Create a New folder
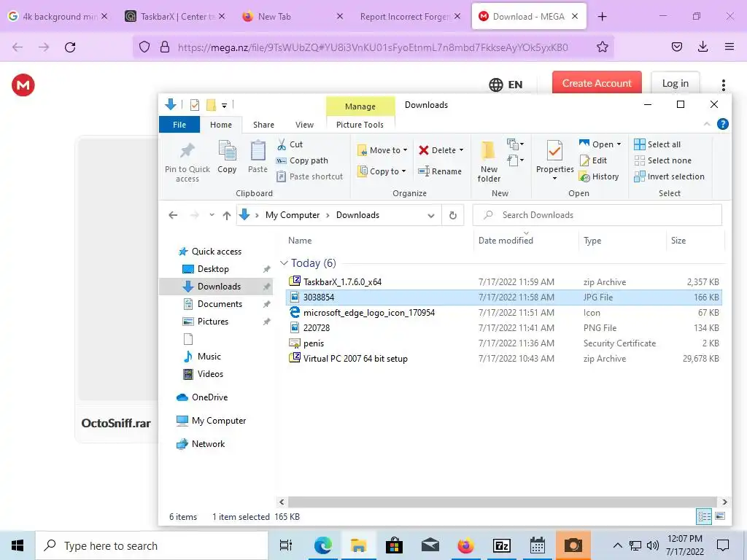The image size is (747, 560). pos(489,162)
